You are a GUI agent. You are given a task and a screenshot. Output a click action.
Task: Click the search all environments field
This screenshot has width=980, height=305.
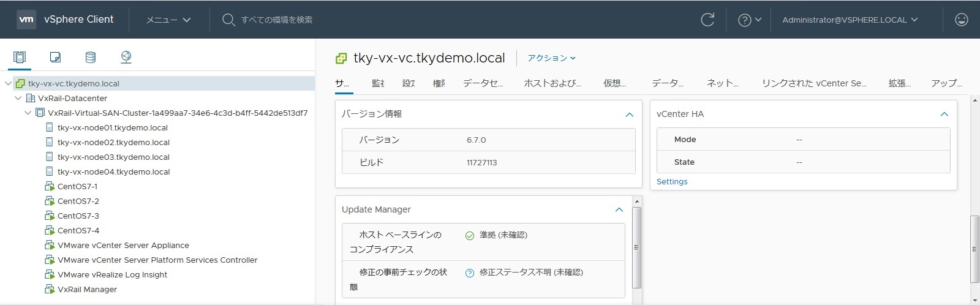click(x=277, y=20)
